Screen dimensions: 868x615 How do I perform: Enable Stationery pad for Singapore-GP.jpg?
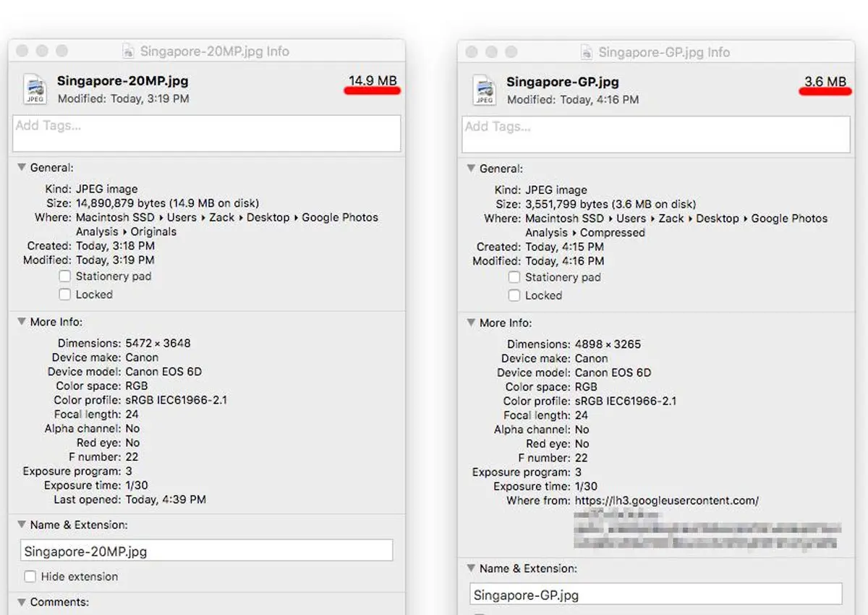pos(514,277)
